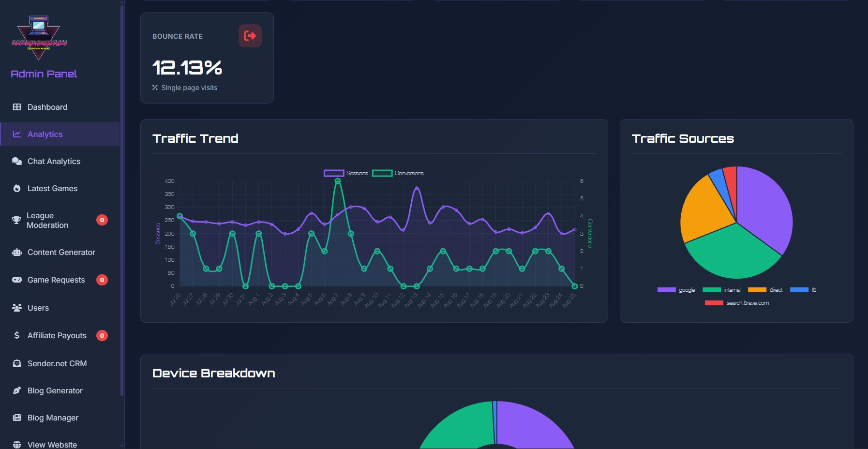868x449 pixels.
Task: Click the Affiliate Payouts red count badge
Action: tap(102, 335)
